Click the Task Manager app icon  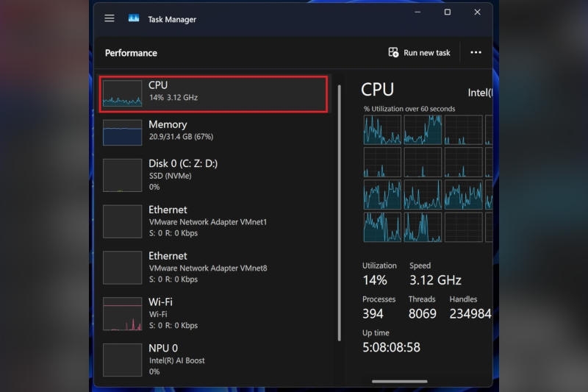[x=134, y=18]
